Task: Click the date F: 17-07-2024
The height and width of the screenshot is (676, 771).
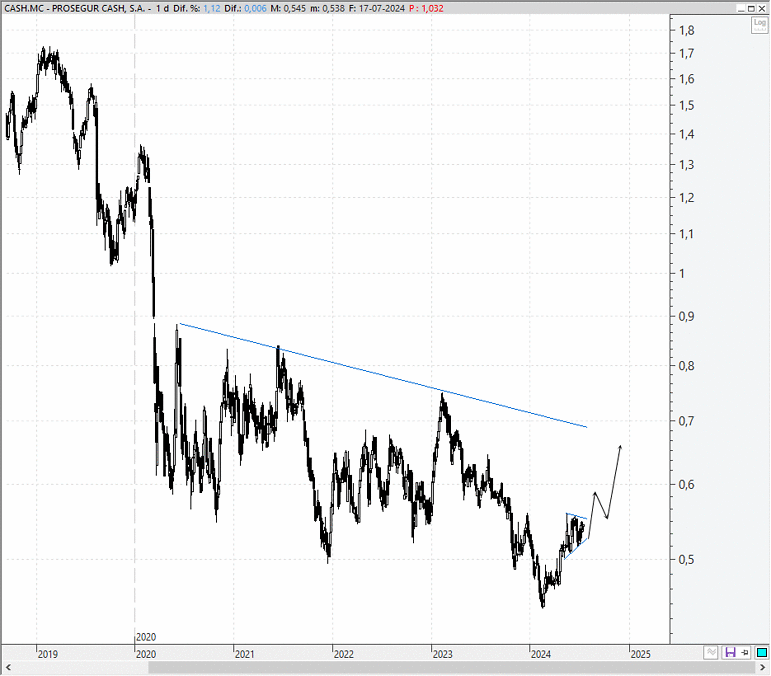Action: (377, 8)
